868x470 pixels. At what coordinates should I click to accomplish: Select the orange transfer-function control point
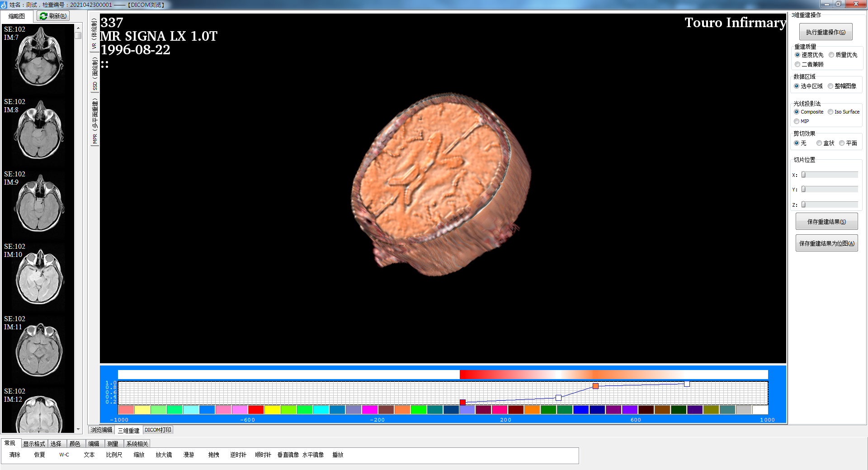coord(595,386)
